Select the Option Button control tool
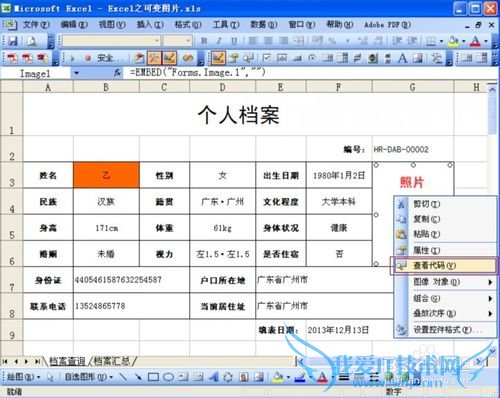Viewport: 500px width, 398px height. 312,58
